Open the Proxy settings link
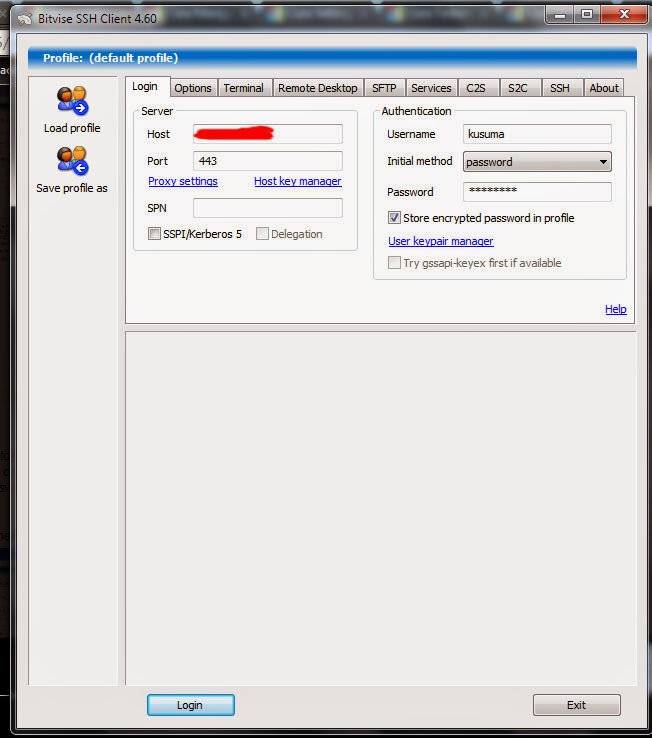 (183, 181)
